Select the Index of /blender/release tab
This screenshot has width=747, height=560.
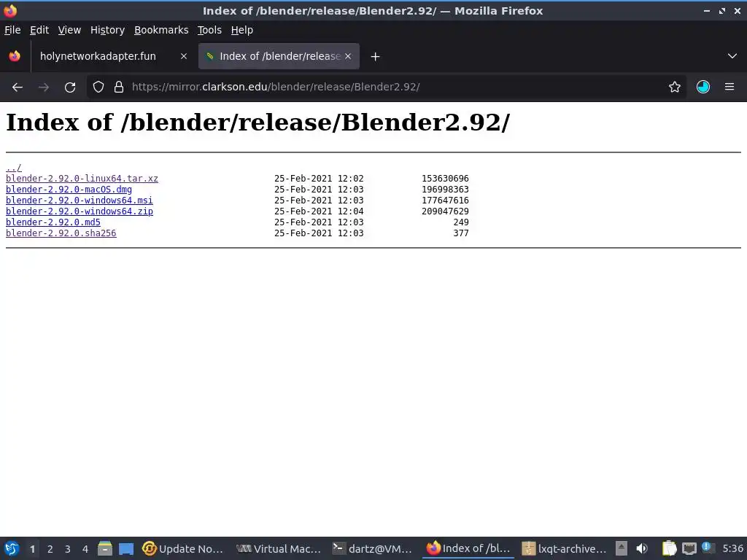279,56
